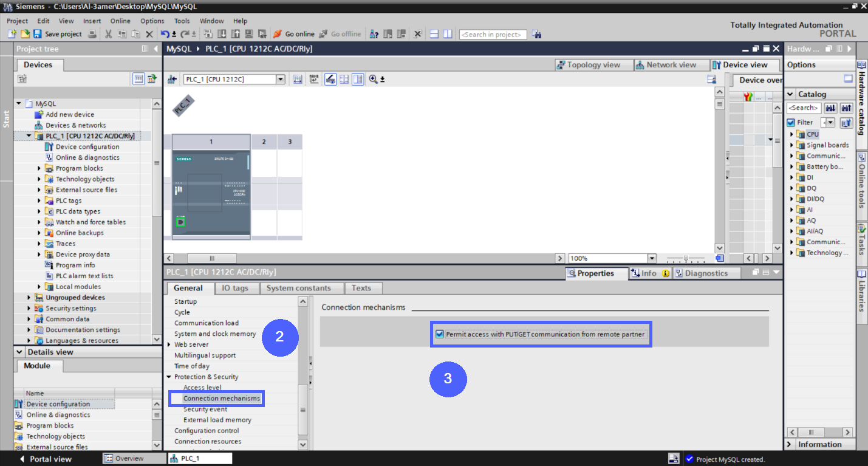This screenshot has width=868, height=466.
Task: Click the Undo arrow icon
Action: (165, 34)
